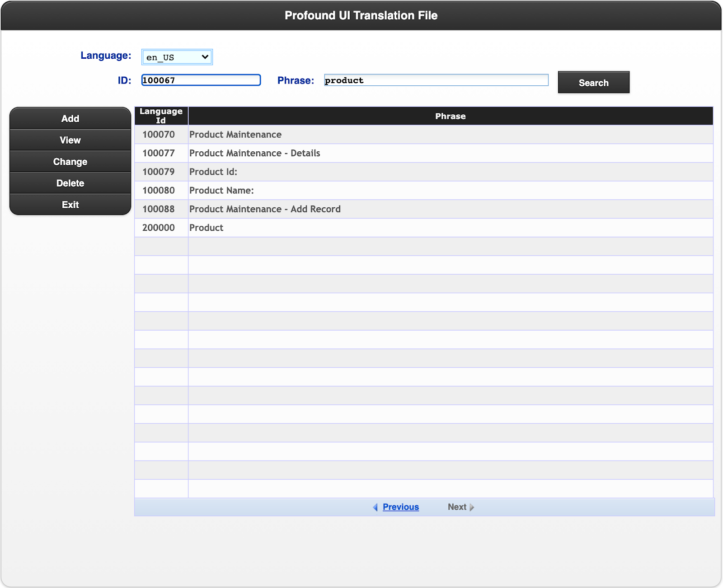Open the Language dropdown set to en_US
Viewport: 723px width, 588px height.
[x=177, y=57]
